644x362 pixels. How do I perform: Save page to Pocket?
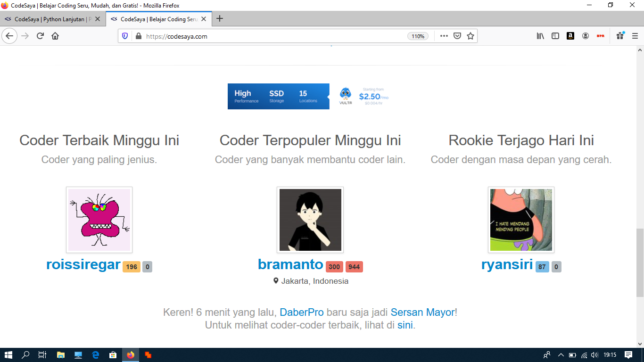(457, 36)
